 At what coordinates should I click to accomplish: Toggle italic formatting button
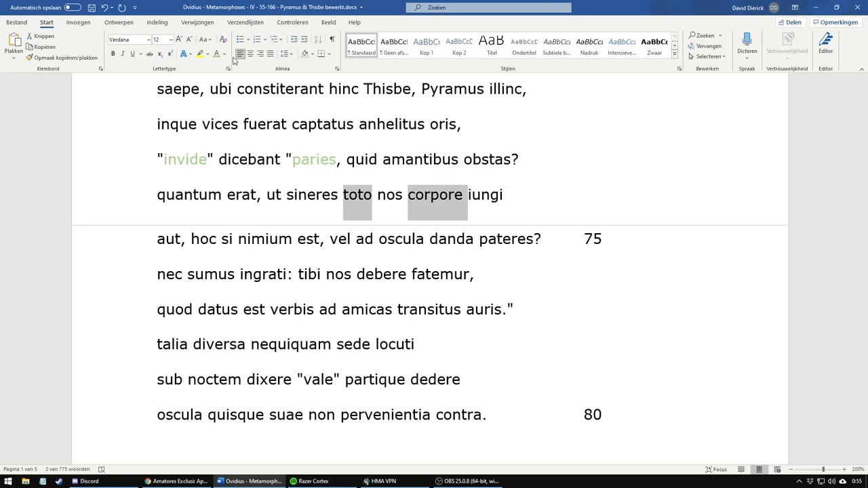tap(123, 54)
